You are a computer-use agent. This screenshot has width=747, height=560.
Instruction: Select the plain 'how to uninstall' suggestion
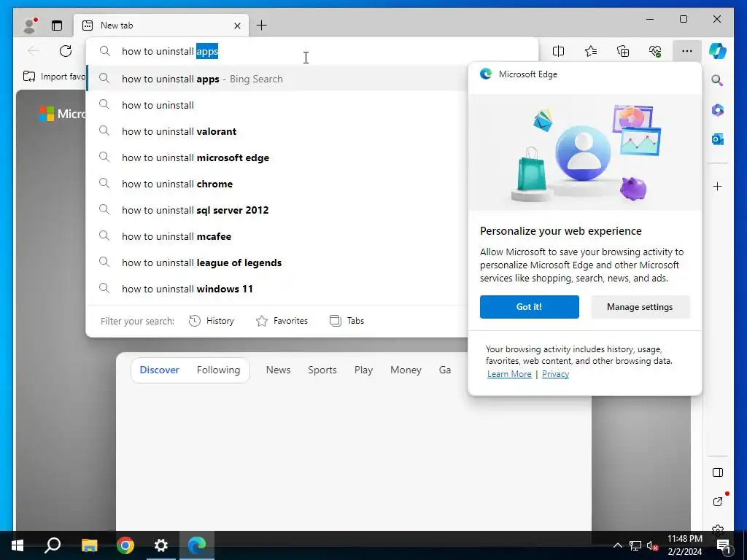click(x=276, y=105)
